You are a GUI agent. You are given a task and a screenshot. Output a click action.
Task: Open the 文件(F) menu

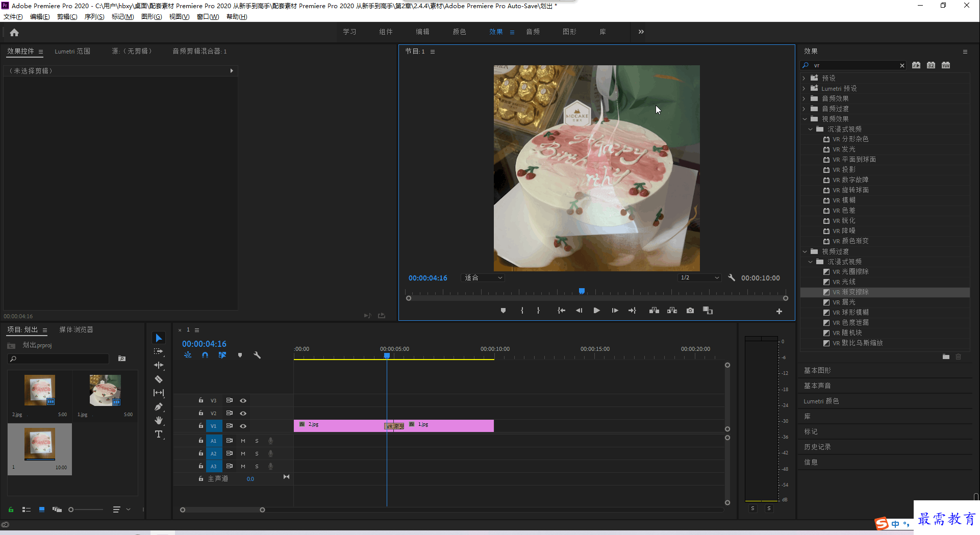(x=13, y=17)
